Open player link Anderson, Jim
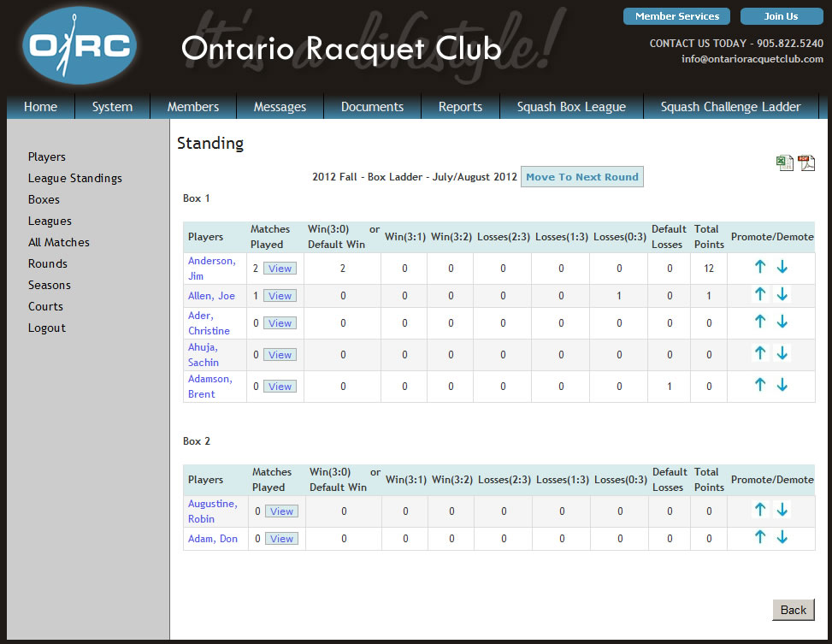This screenshot has height=644, width=832. tap(212, 268)
